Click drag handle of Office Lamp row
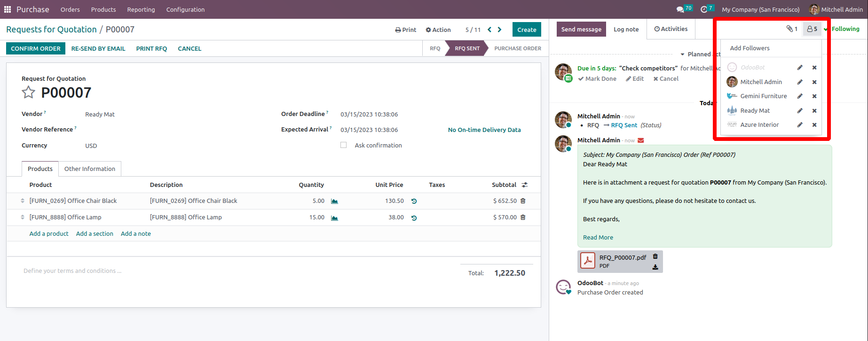The image size is (868, 341). [23, 217]
